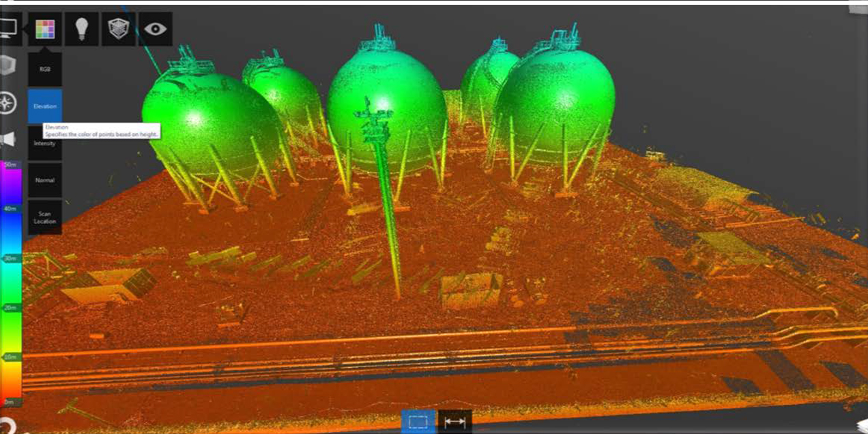Click the 0m label on elevation scale
Viewport: 868px width, 434px height.
(10, 402)
